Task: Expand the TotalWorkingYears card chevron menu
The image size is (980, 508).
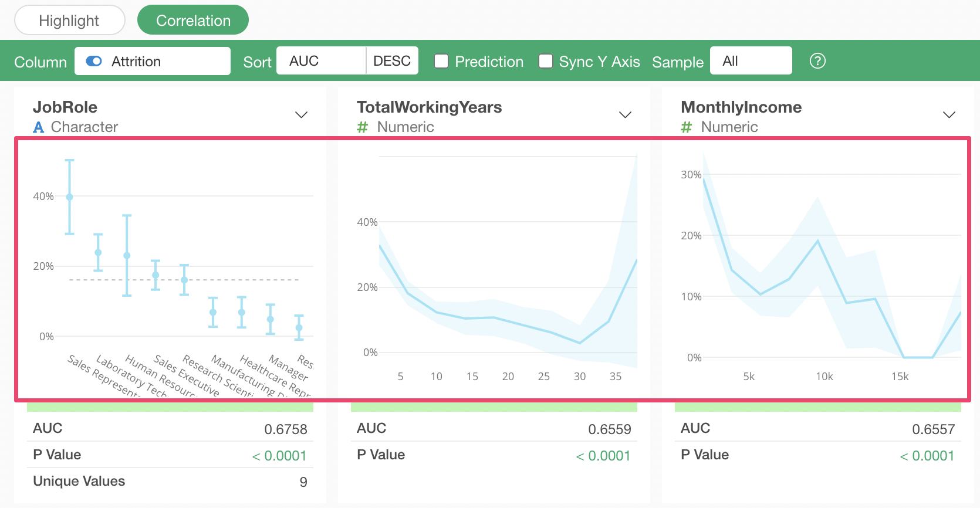Action: coord(625,114)
